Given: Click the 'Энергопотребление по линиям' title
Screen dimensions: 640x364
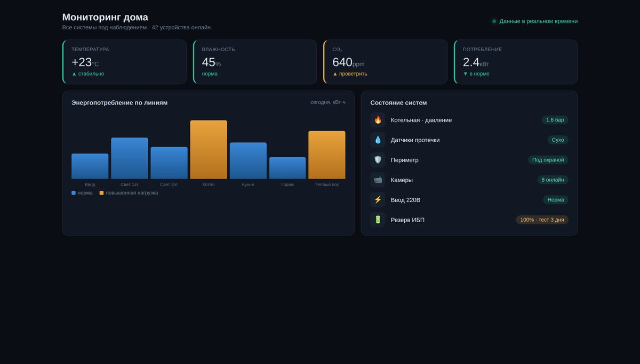Looking at the screenshot, I should pos(119,103).
